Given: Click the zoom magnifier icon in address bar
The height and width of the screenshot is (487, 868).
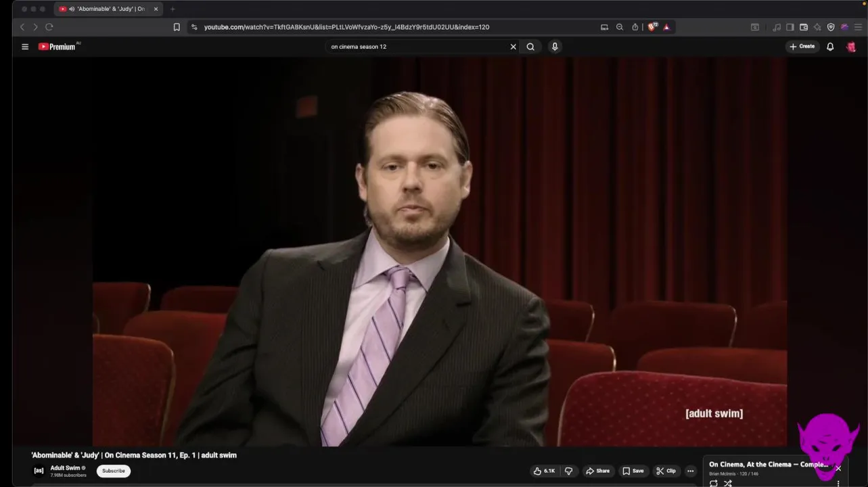Looking at the screenshot, I should 620,27.
